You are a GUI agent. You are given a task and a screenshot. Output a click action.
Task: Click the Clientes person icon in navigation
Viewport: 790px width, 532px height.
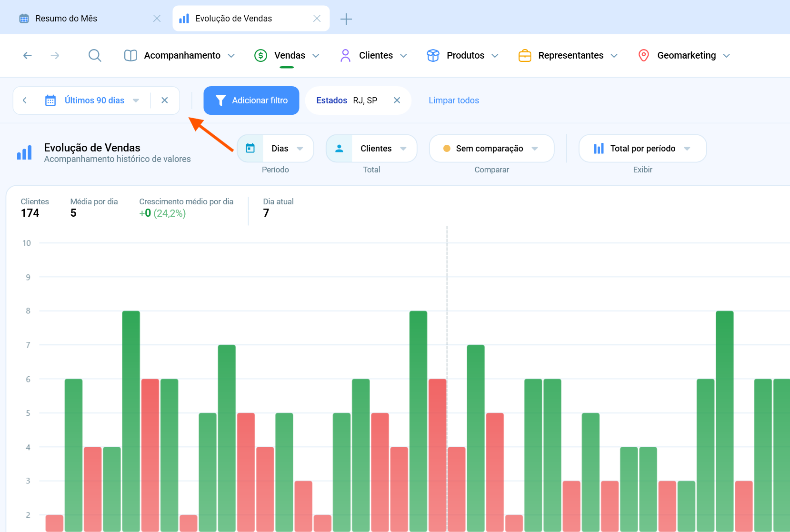tap(346, 56)
